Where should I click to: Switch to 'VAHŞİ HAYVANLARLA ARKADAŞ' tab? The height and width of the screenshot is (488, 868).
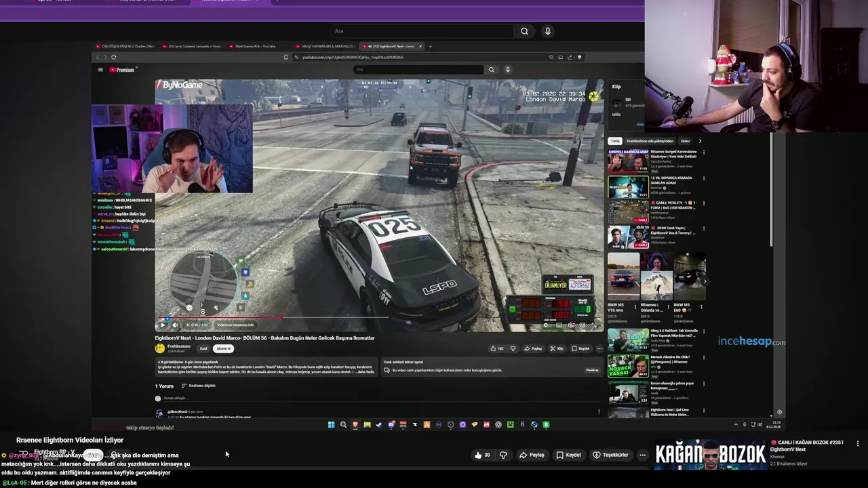pyautogui.click(x=324, y=46)
